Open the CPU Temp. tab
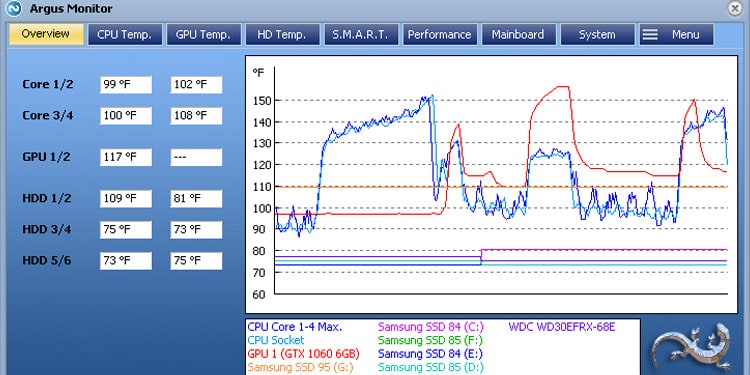This screenshot has width=750, height=375. click(124, 34)
